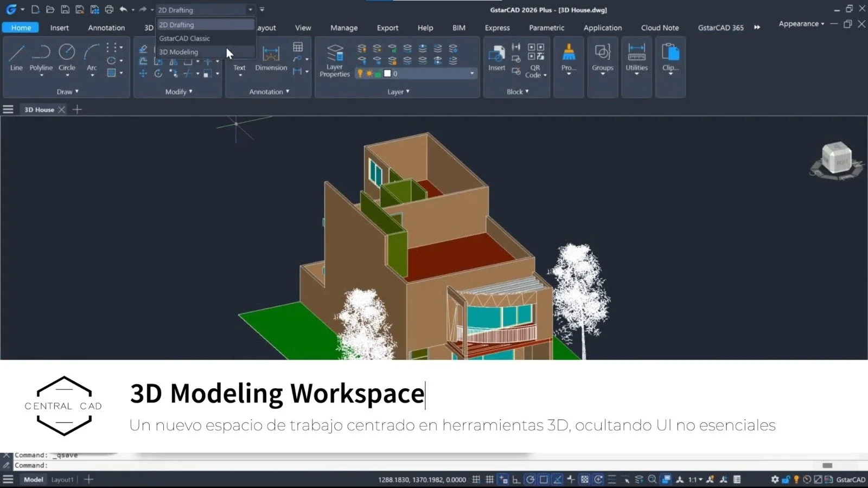Click the Redo arrow
Screen dimensions: 868x488
coord(142,9)
